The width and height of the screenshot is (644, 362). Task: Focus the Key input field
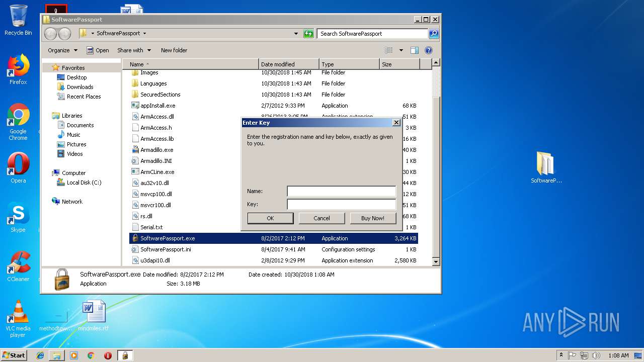pyautogui.click(x=342, y=204)
